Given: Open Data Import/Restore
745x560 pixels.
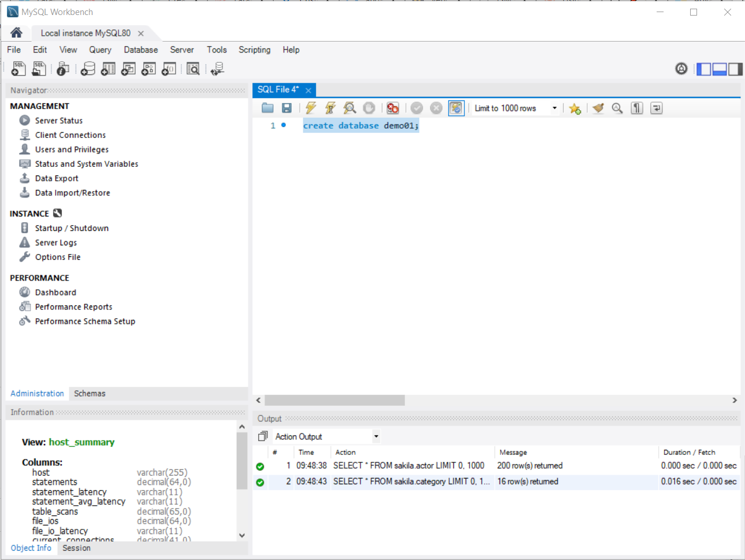Looking at the screenshot, I should [x=72, y=193].
